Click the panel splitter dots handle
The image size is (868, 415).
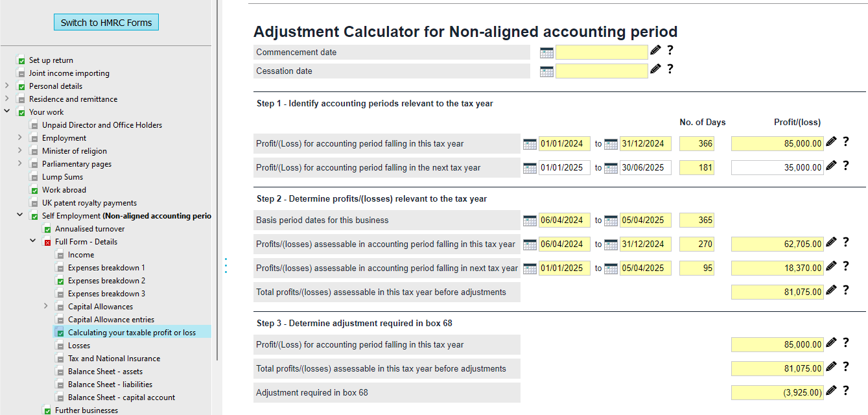[x=226, y=266]
